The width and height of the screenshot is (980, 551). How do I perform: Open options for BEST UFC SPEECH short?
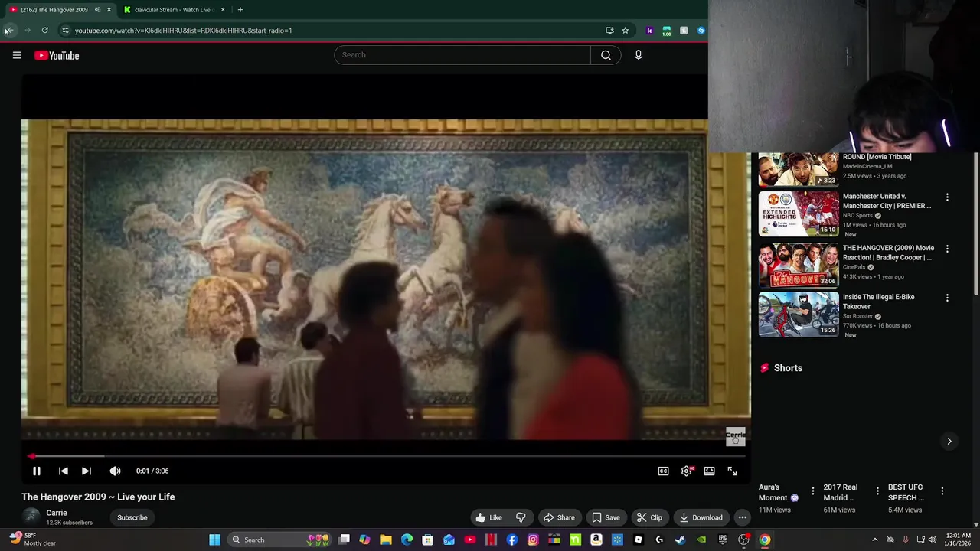click(942, 491)
